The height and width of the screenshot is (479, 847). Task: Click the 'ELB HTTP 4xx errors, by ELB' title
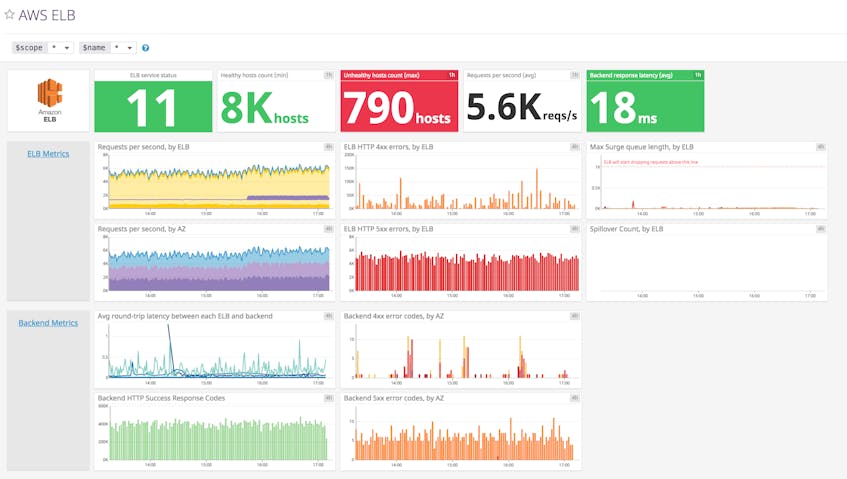[388, 147]
